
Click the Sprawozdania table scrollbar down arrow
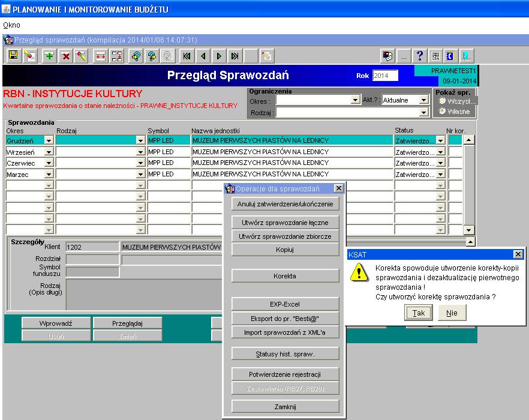[469, 230]
